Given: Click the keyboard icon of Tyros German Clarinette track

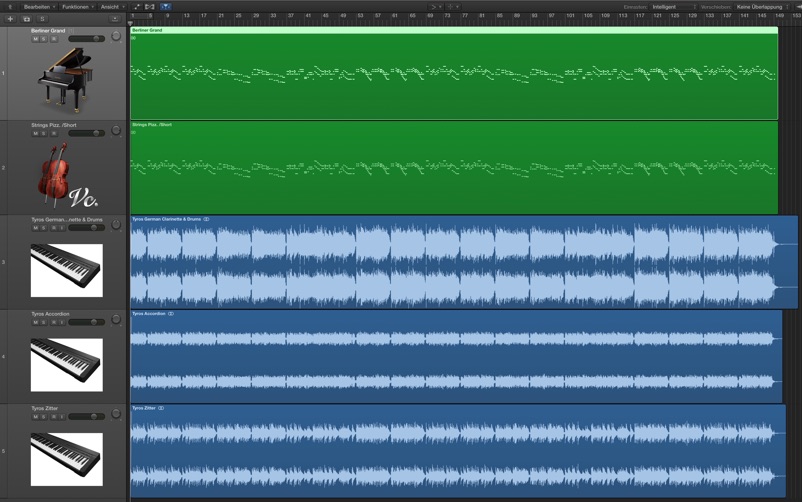Looking at the screenshot, I should tap(67, 270).
